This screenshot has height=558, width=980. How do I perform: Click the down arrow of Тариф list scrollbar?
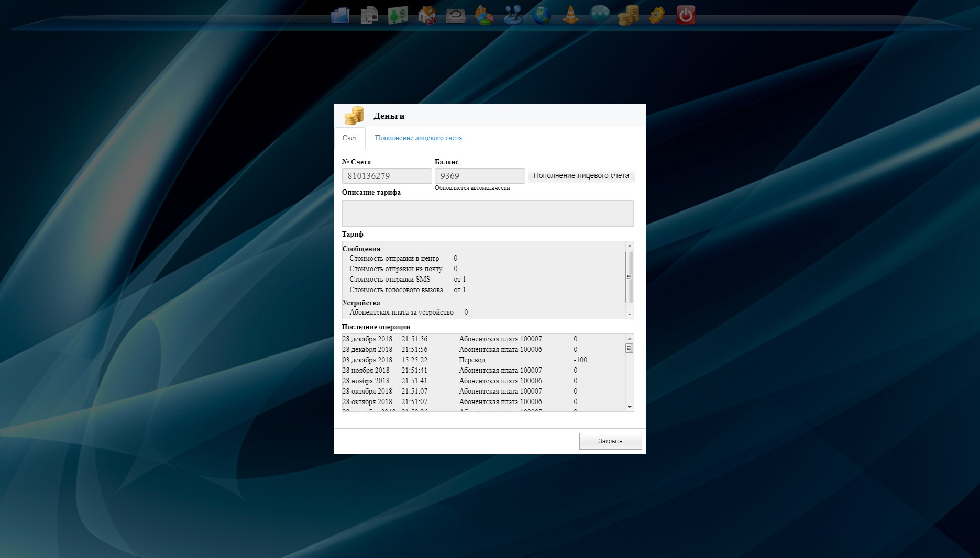[x=630, y=315]
